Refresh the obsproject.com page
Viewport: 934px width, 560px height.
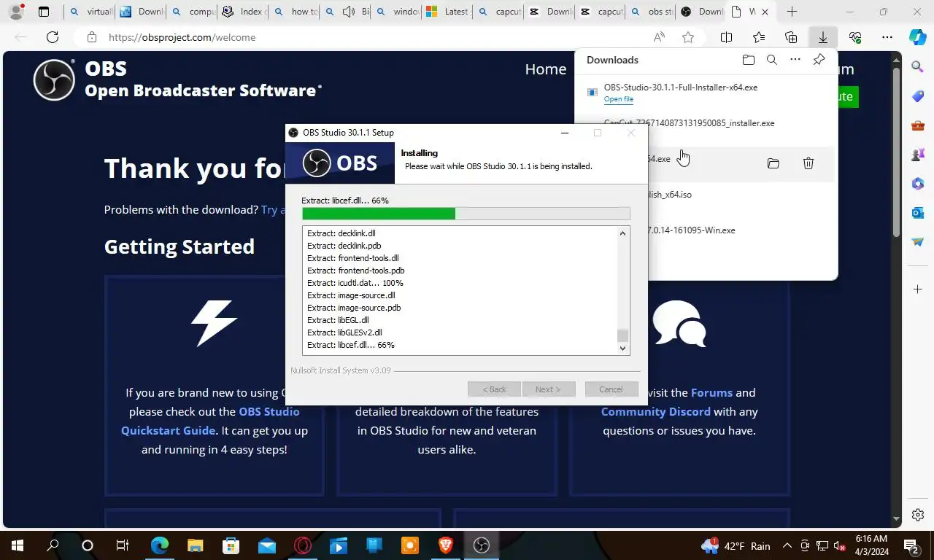(53, 37)
